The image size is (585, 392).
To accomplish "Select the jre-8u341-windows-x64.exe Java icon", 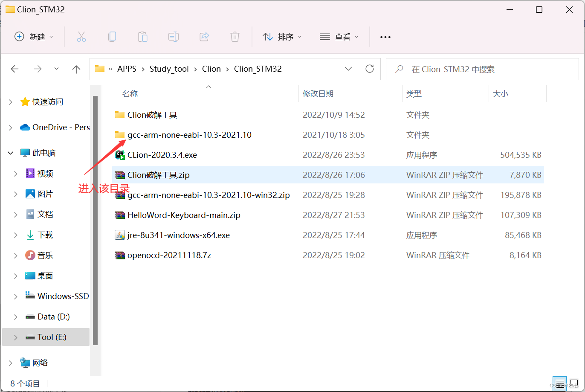I will pos(120,235).
